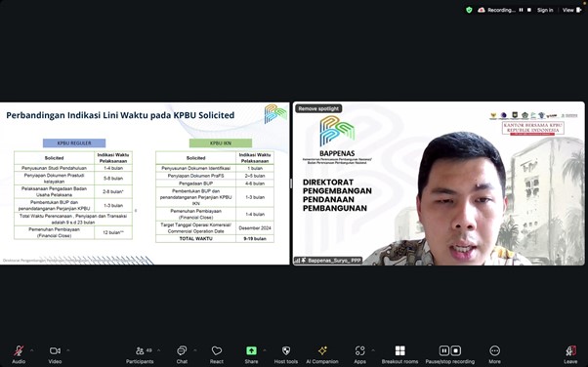Expand audio options arrow beside Audio
Image resolution: width=588 pixels, height=367 pixels.
tap(31, 350)
